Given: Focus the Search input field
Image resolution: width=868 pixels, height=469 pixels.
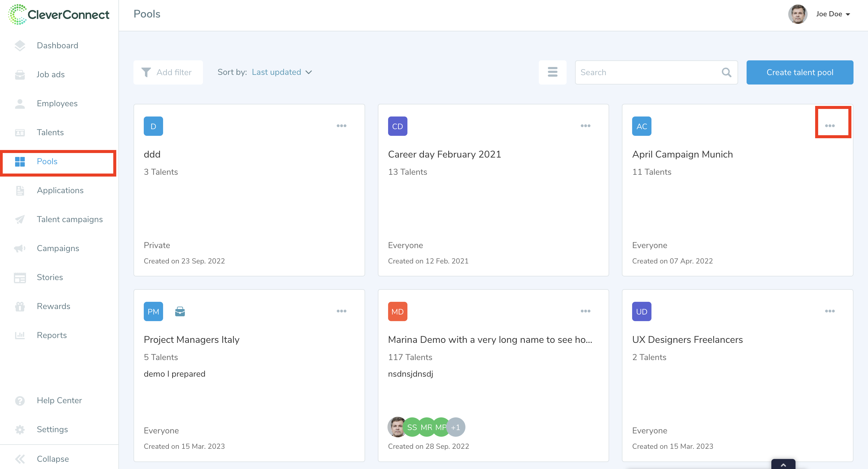Looking at the screenshot, I should 647,72.
